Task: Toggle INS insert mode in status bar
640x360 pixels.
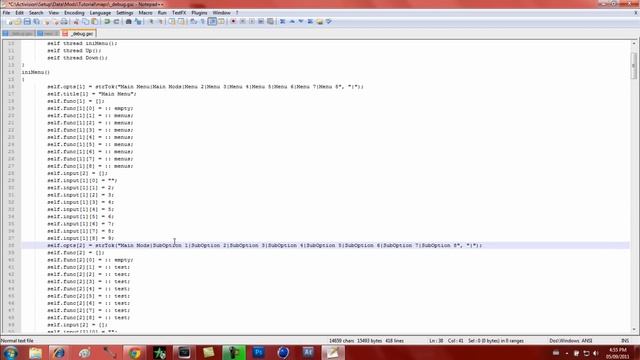Action: pyautogui.click(x=625, y=340)
